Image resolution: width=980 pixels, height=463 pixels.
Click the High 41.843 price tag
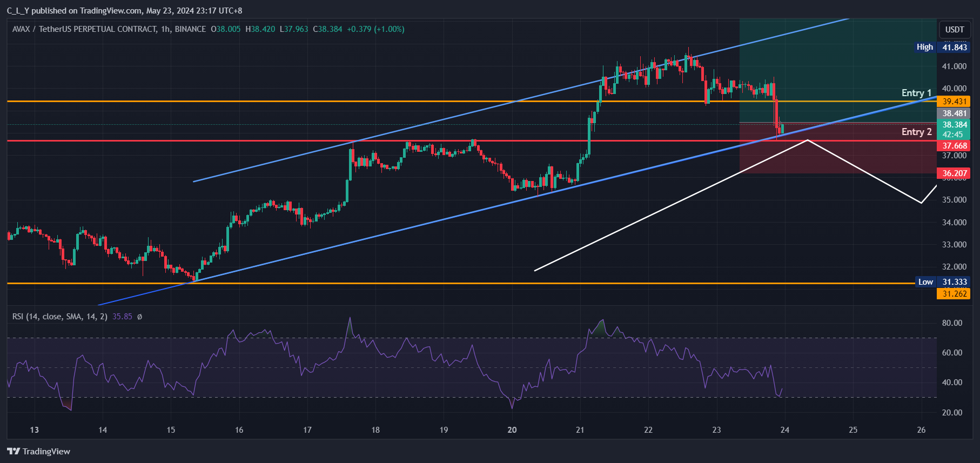pyautogui.click(x=943, y=47)
